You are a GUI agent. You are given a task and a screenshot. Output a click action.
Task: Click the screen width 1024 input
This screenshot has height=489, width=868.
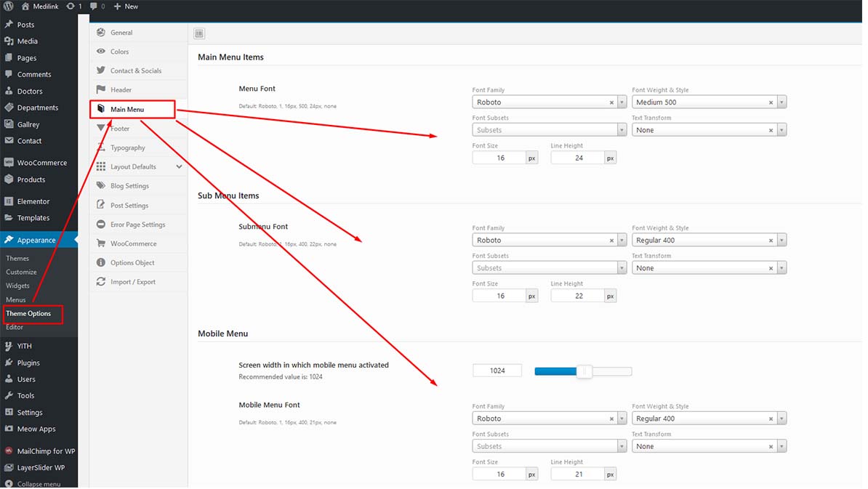coord(497,371)
